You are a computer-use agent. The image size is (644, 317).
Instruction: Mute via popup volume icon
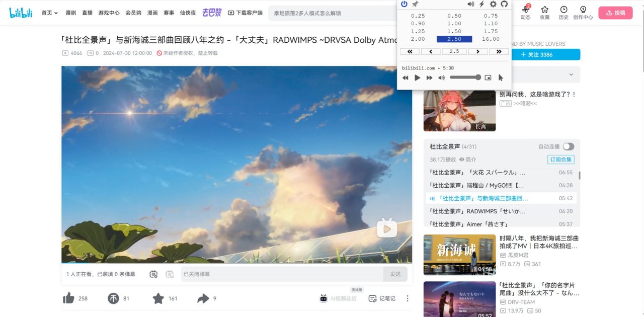441,77
